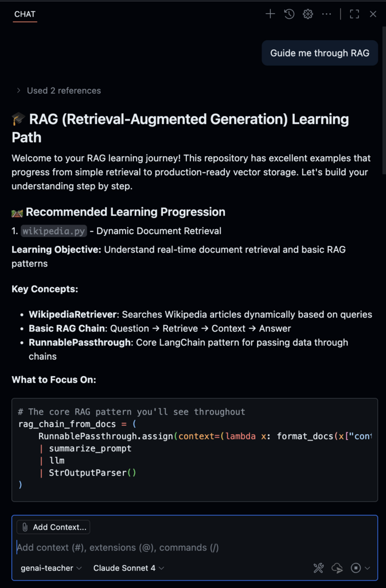The width and height of the screenshot is (386, 588).
Task: Click the wikipedia.py file reference
Action: point(54,231)
